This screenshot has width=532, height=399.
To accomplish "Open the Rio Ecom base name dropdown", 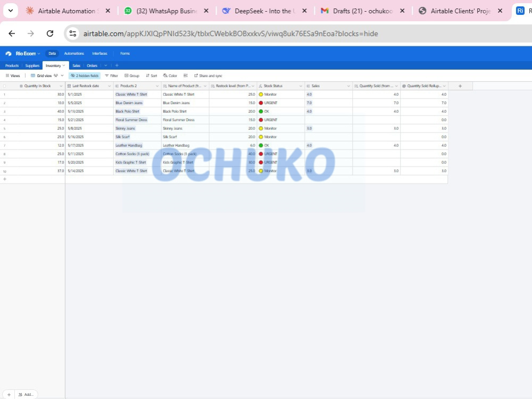I will 28,54.
